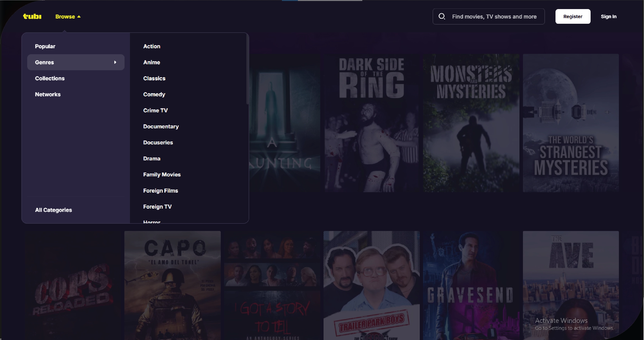Expand the Genres submenu arrow
The height and width of the screenshot is (340, 644).
click(x=115, y=62)
